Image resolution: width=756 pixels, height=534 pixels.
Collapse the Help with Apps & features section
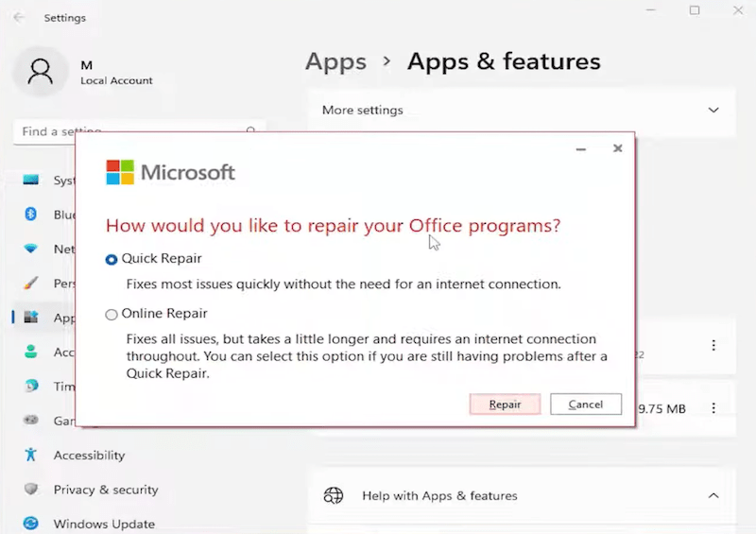click(713, 495)
